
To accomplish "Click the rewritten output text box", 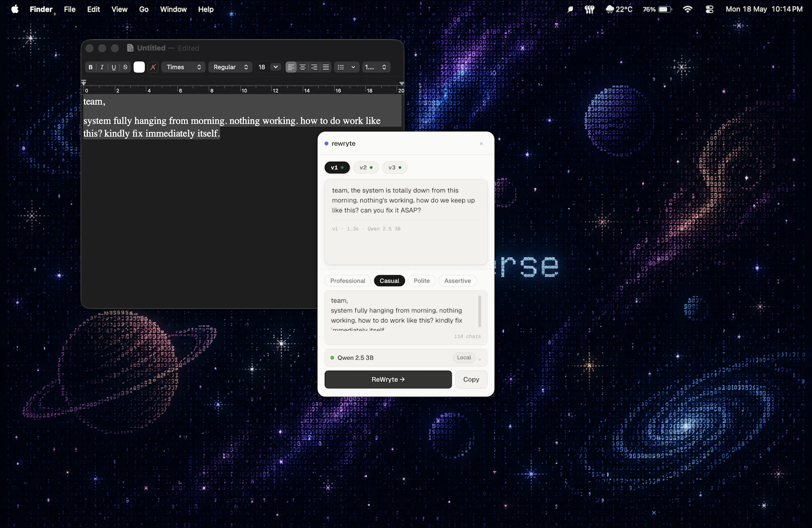I will point(406,222).
